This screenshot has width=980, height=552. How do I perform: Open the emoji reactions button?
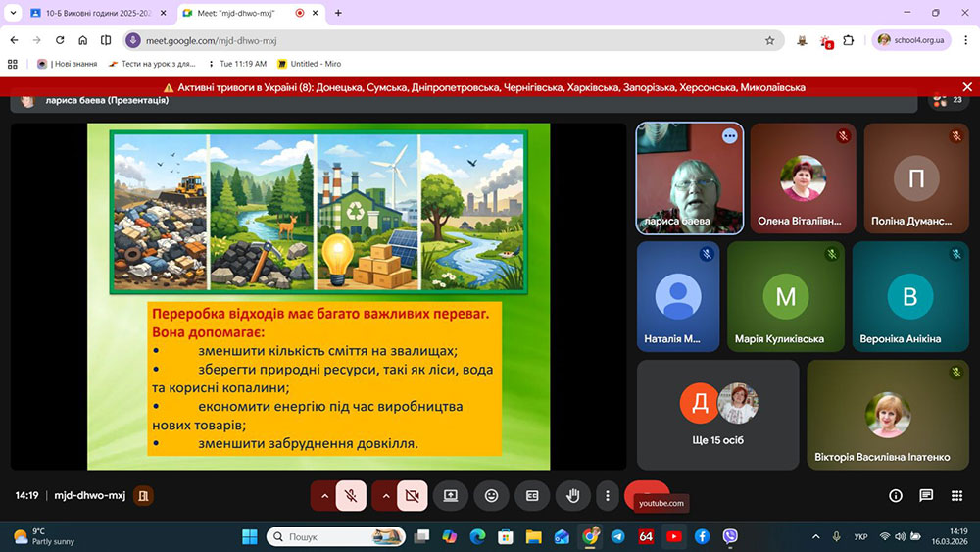(492, 496)
